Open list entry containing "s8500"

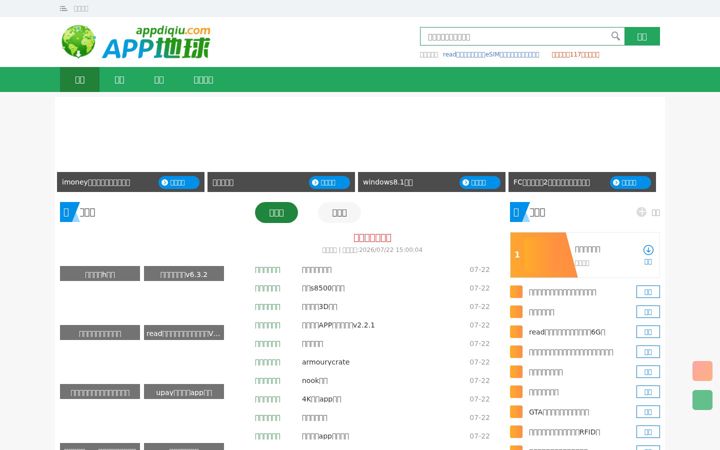point(323,288)
